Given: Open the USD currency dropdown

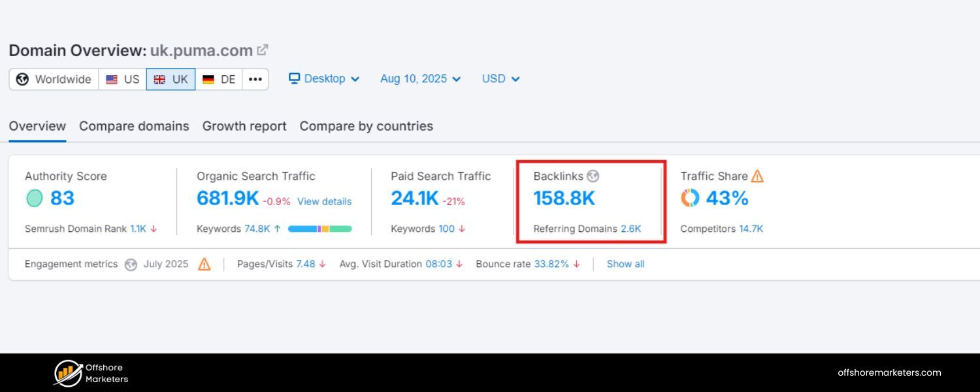Looking at the screenshot, I should pyautogui.click(x=500, y=78).
